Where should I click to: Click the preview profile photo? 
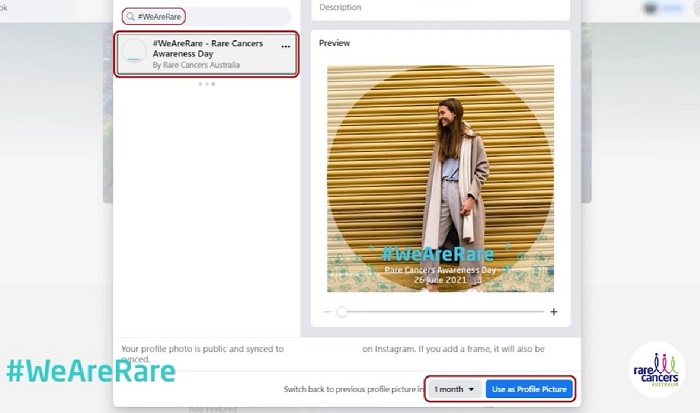tap(440, 179)
